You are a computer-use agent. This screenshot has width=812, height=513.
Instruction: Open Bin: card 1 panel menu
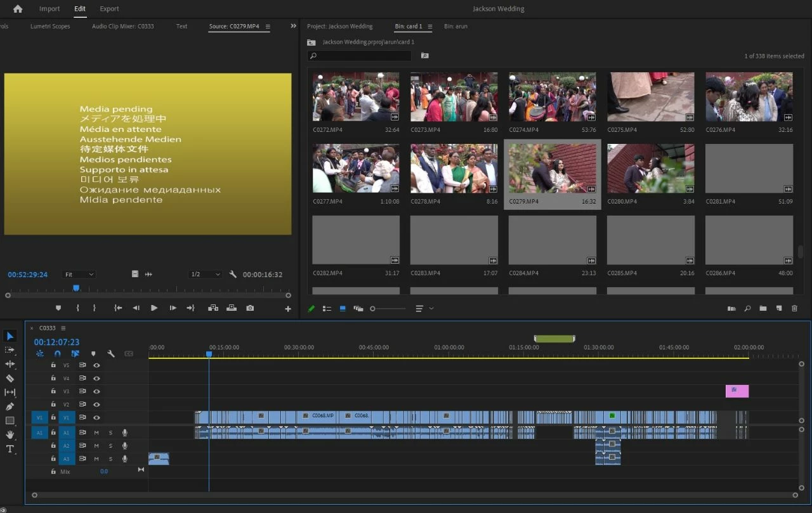click(x=429, y=27)
